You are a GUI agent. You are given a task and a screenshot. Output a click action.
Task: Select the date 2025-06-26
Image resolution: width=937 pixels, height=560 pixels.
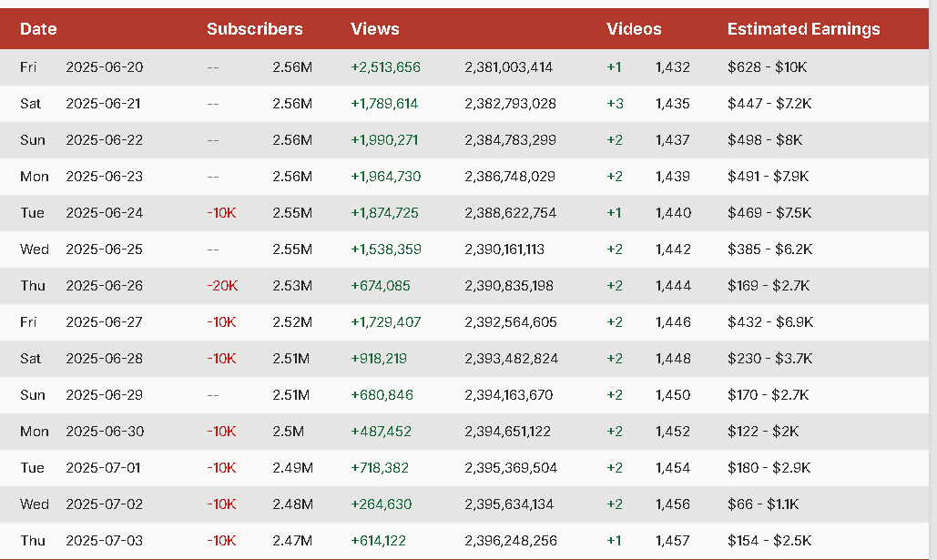point(105,286)
